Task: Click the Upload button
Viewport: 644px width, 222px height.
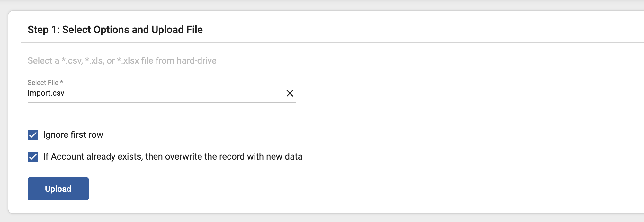Action: [58, 189]
